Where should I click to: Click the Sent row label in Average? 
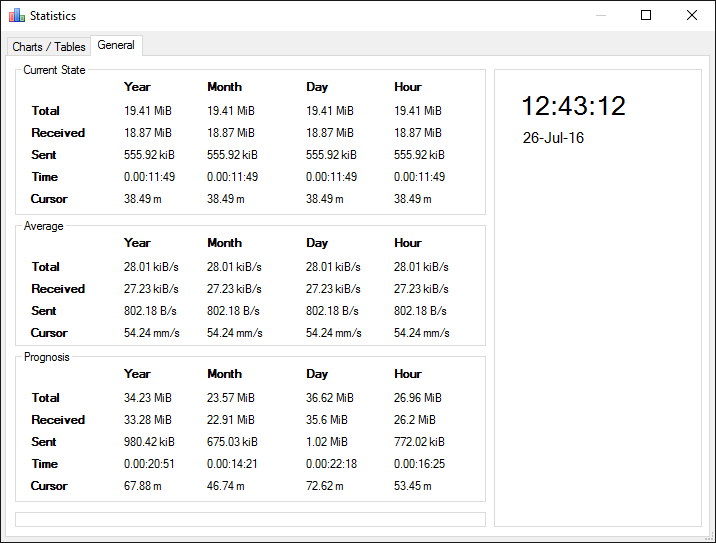[x=43, y=311]
